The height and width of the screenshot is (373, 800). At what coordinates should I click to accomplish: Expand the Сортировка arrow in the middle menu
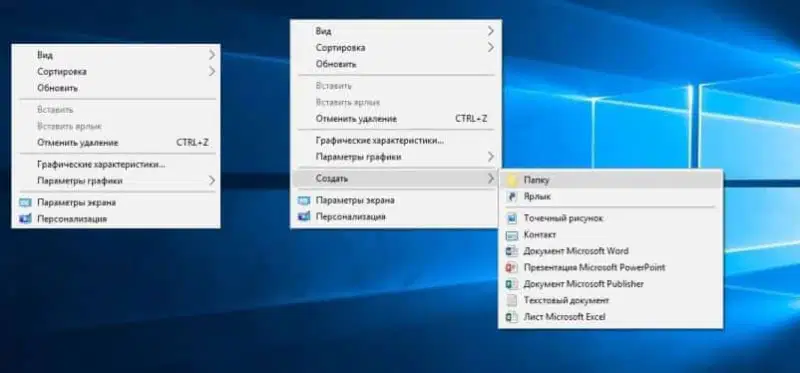pyautogui.click(x=490, y=47)
